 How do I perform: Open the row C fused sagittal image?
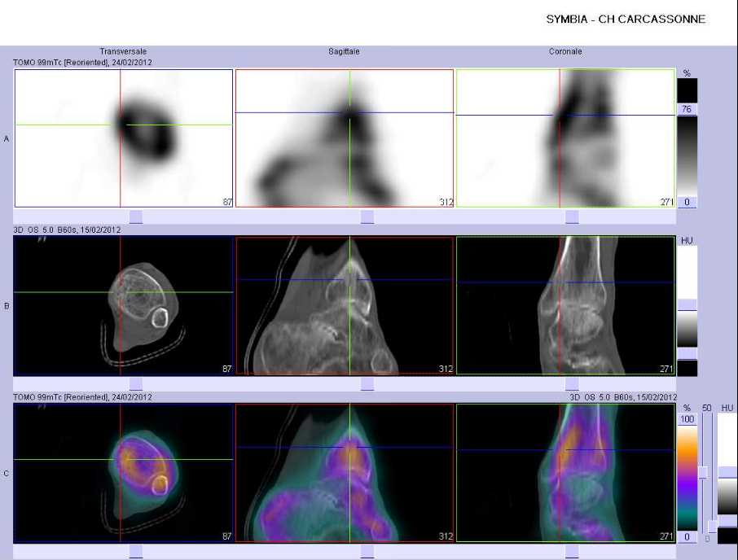(345, 473)
